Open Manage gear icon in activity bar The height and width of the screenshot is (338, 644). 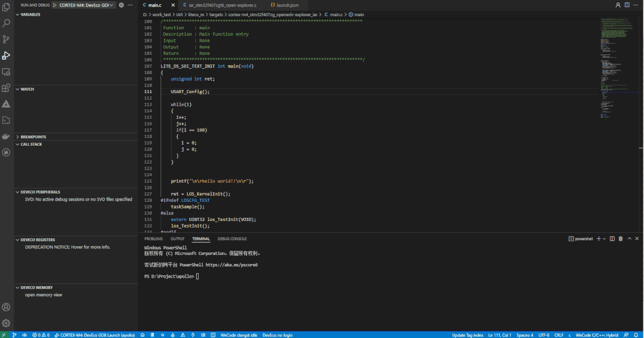point(6,323)
